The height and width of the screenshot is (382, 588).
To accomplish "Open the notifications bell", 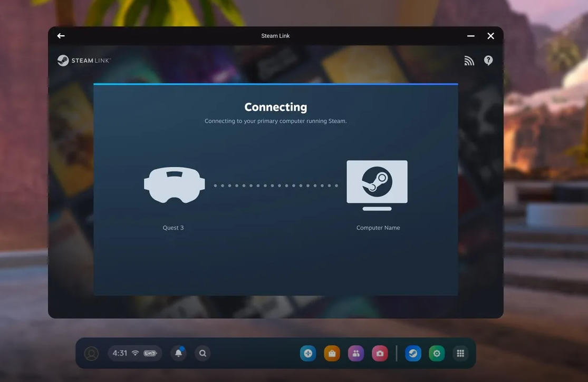I will pos(178,353).
